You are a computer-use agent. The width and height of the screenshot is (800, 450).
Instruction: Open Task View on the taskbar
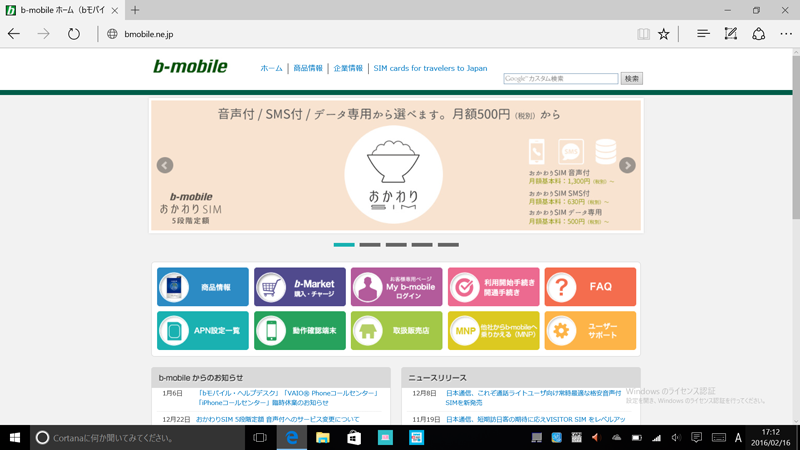point(260,438)
